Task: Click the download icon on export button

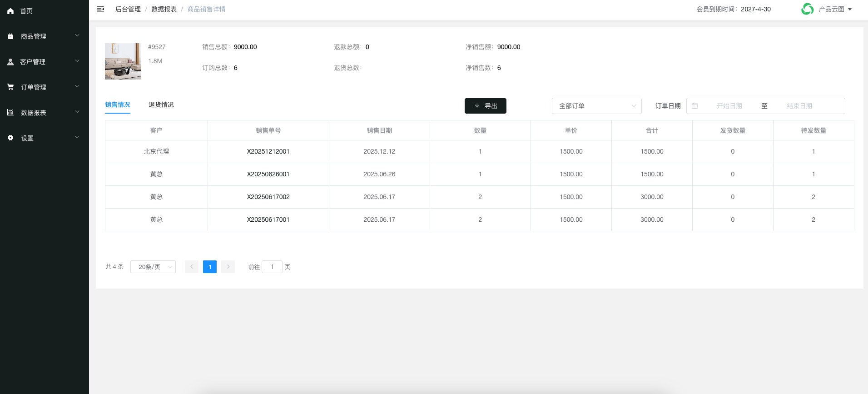Action: click(x=477, y=106)
